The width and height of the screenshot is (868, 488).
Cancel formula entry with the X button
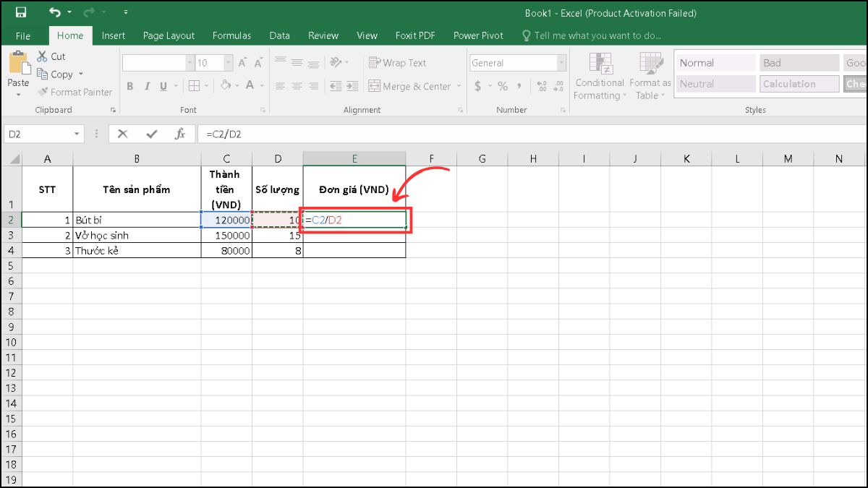[x=121, y=133]
